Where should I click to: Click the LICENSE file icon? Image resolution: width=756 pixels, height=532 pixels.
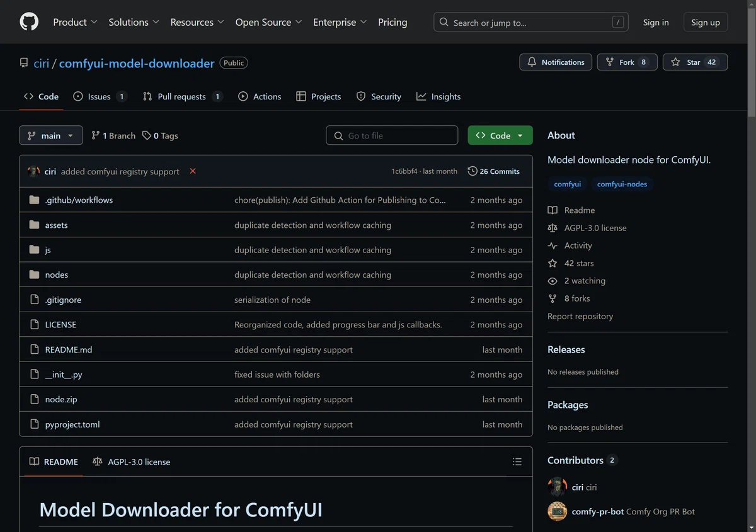click(34, 325)
